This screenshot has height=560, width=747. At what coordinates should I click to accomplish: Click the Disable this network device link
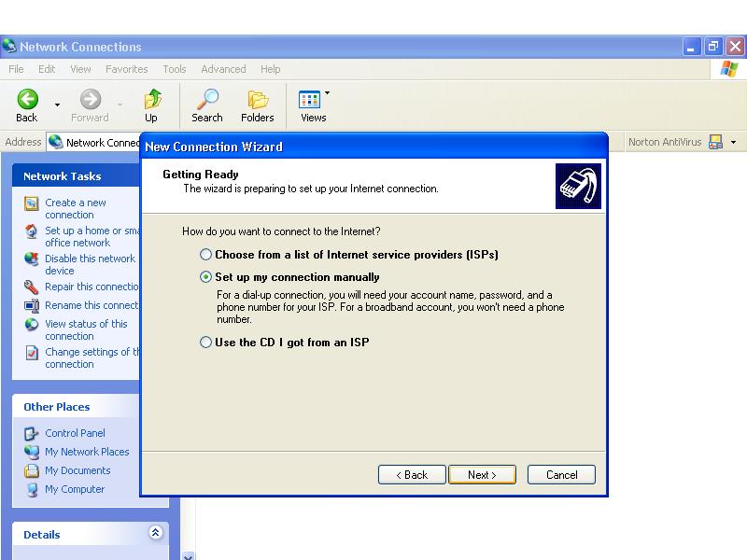pos(90,264)
